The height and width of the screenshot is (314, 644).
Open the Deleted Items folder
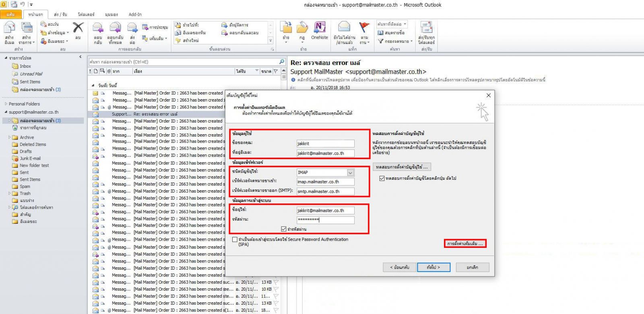point(33,144)
